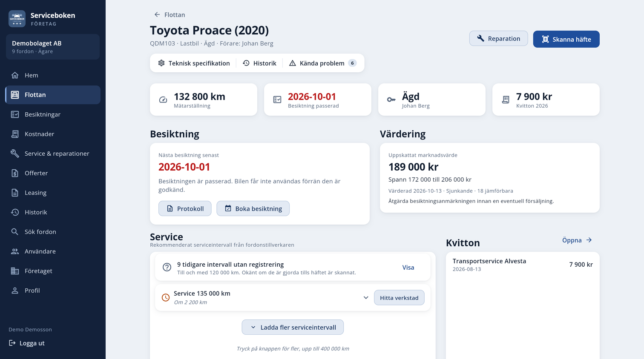The width and height of the screenshot is (644, 359).
Task: Navigate to Offerter
Action: [x=53, y=173]
